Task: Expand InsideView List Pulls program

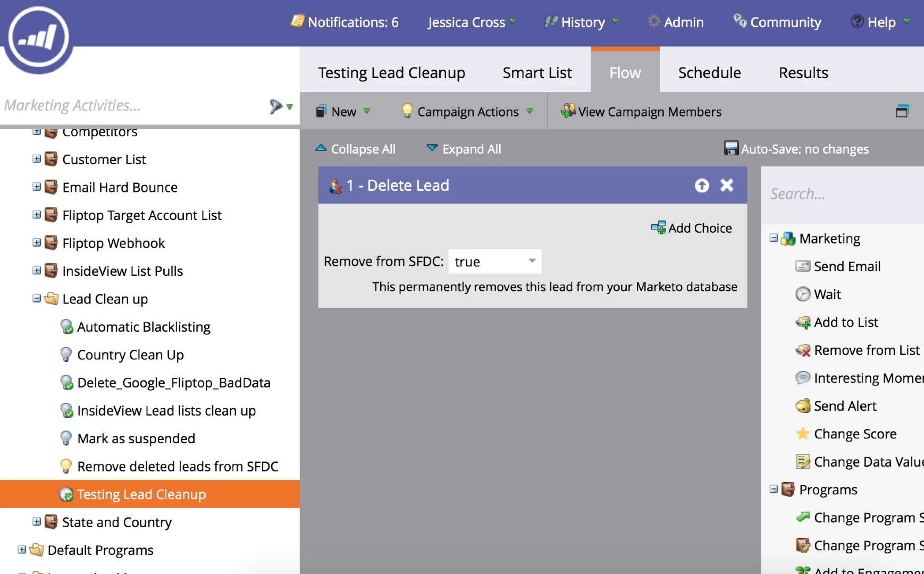Action: pyautogui.click(x=37, y=271)
